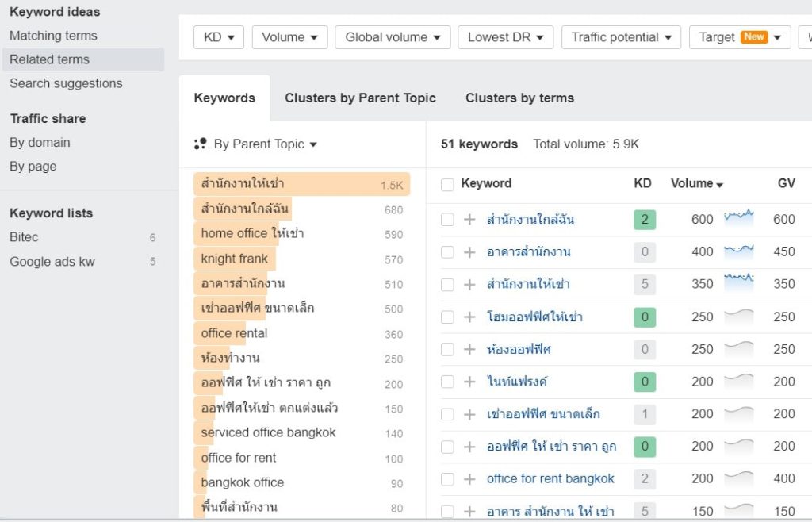The height and width of the screenshot is (522, 812).
Task: Open trend chart for ไนท์แฟรงค์ row
Action: (x=738, y=381)
